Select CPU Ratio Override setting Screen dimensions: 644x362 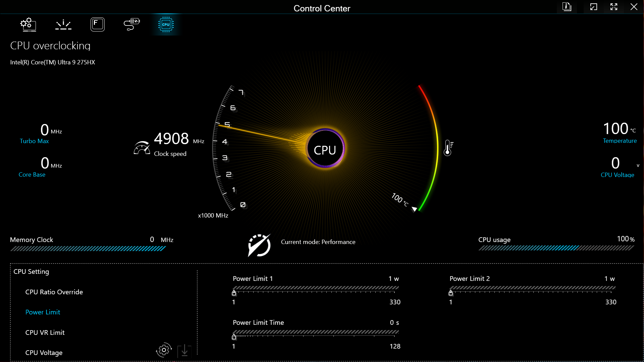click(x=54, y=292)
